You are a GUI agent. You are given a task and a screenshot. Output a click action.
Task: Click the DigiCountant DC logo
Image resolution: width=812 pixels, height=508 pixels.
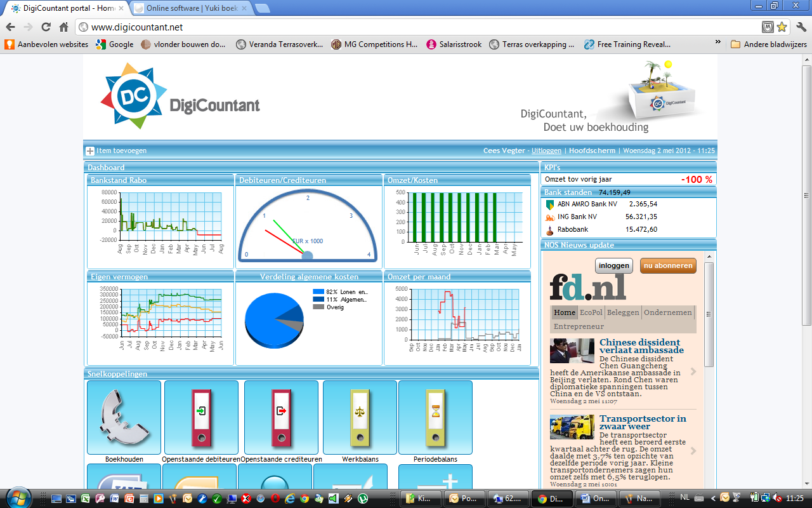pyautogui.click(x=134, y=96)
